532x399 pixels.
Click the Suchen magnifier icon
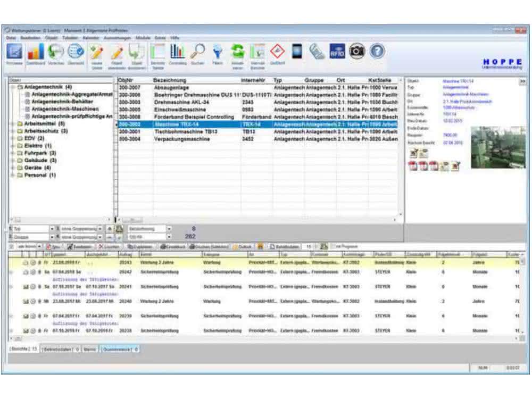[x=197, y=52]
